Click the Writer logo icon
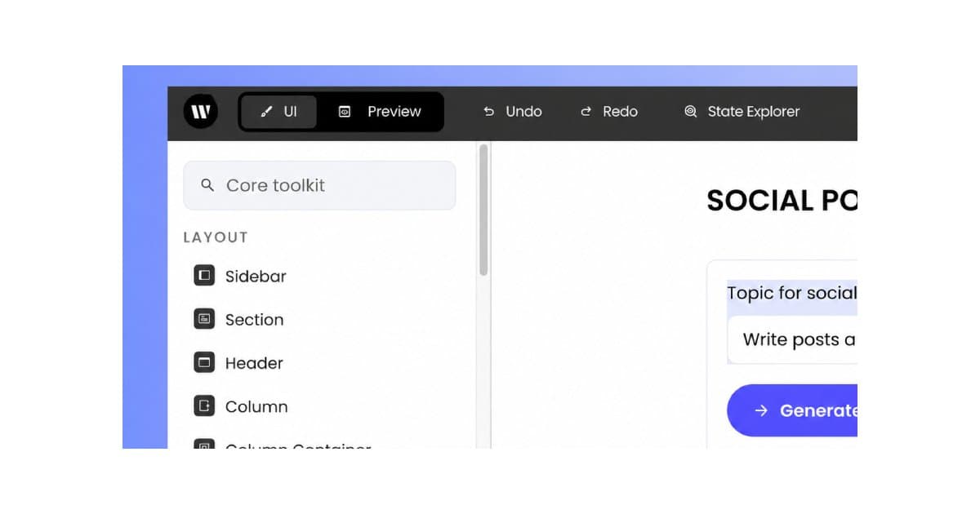Image resolution: width=980 pixels, height=514 pixels. [x=200, y=112]
